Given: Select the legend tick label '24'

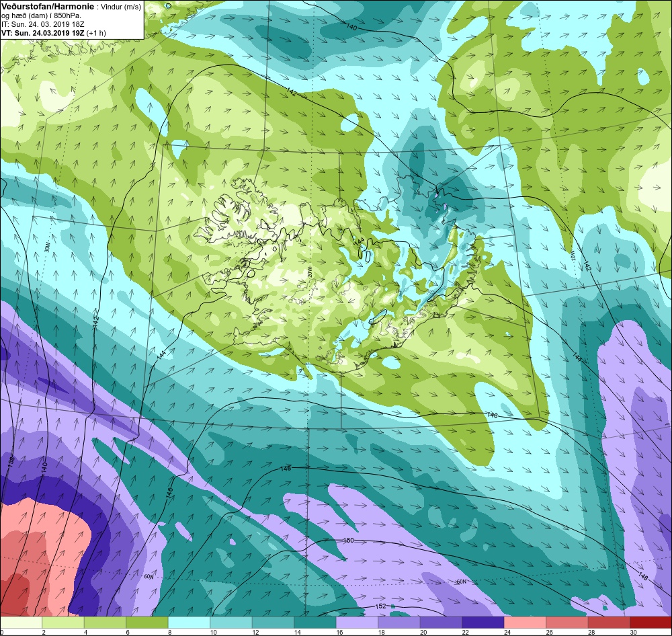Looking at the screenshot, I should (507, 632).
